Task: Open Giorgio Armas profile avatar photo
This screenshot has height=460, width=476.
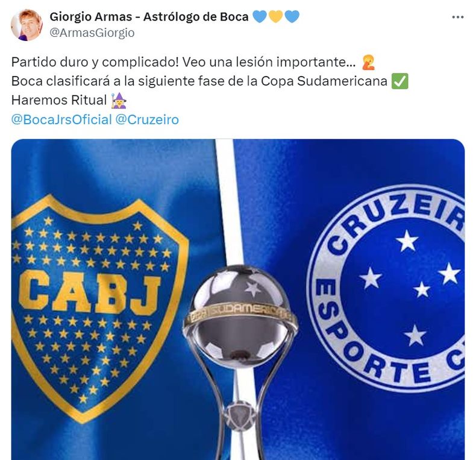Action: pyautogui.click(x=27, y=25)
